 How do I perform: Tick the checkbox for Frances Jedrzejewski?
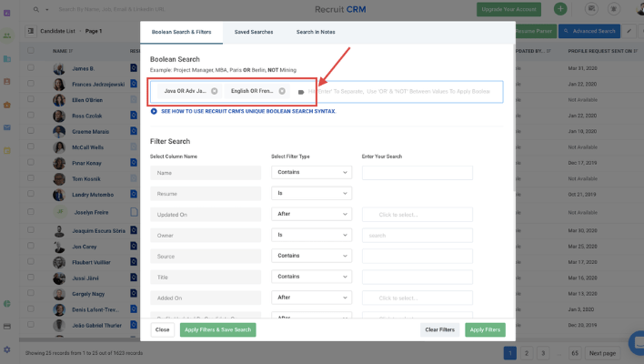tap(31, 84)
